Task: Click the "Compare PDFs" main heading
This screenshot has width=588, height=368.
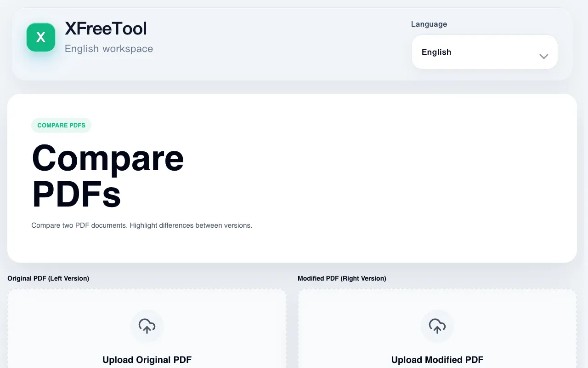Action: [x=108, y=176]
